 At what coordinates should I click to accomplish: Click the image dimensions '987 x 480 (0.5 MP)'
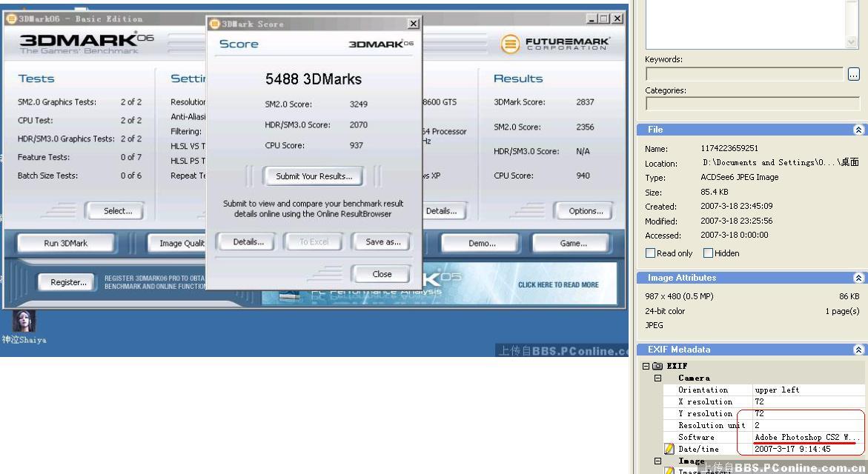679,296
